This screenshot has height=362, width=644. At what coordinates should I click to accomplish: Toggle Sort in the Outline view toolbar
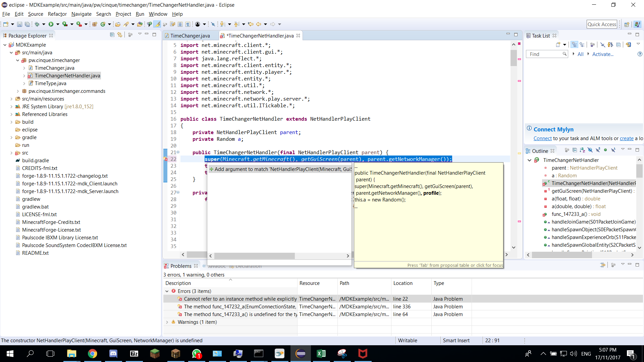[583, 150]
